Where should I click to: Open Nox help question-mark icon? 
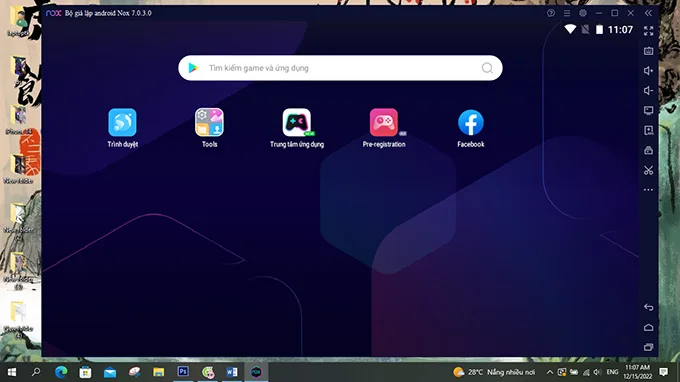click(x=551, y=13)
